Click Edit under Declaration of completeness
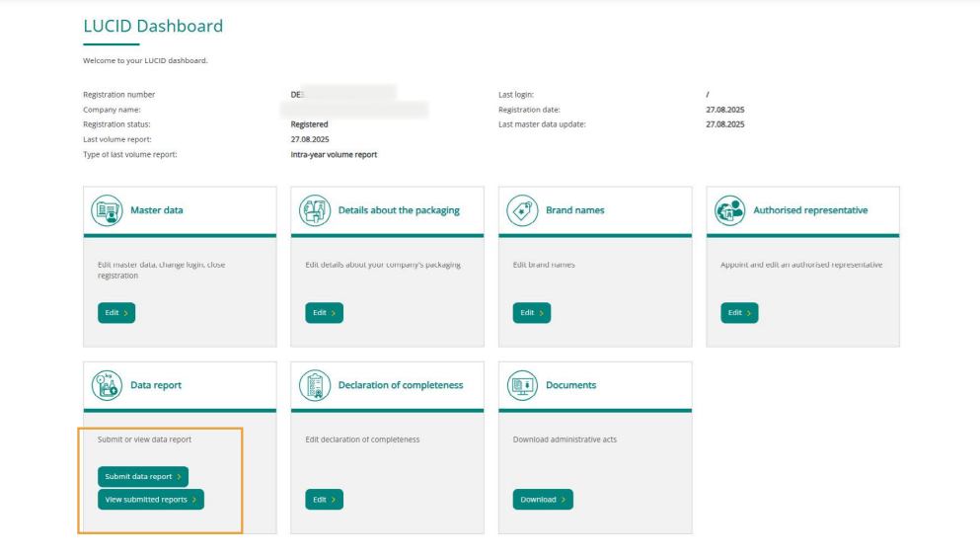 click(x=324, y=499)
